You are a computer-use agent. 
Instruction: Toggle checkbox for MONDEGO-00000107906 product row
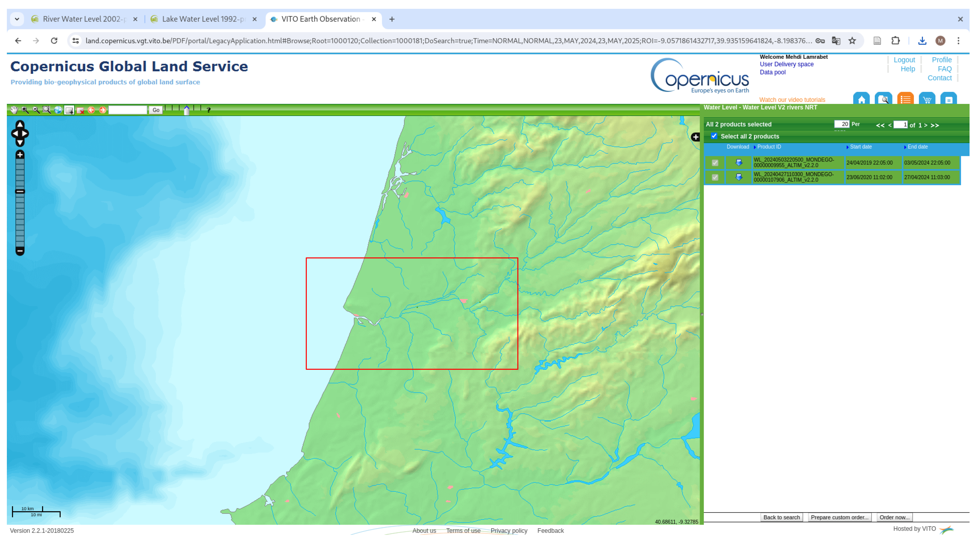click(x=715, y=177)
